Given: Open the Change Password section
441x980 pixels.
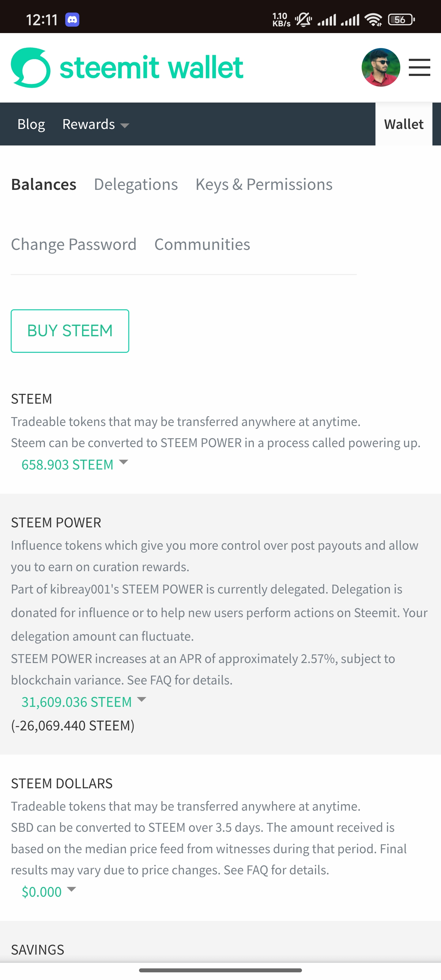Looking at the screenshot, I should pos(73,244).
